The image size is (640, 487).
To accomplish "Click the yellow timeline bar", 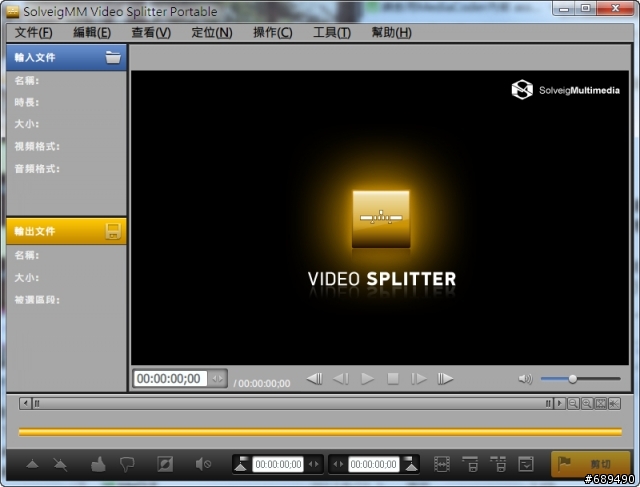I will [x=320, y=431].
